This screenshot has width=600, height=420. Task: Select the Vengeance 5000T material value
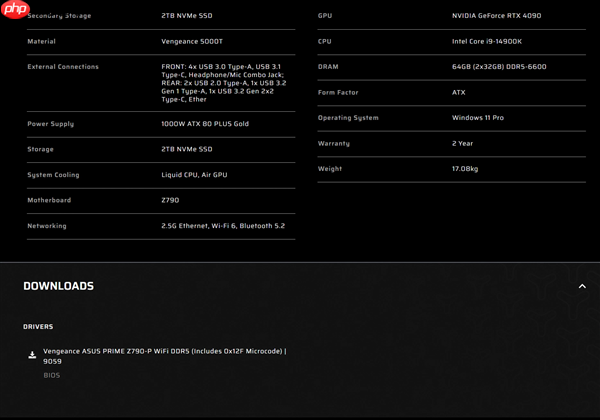tap(192, 42)
